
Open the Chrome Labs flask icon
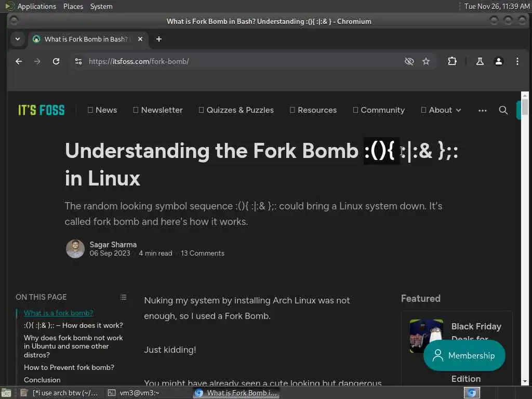click(x=480, y=61)
